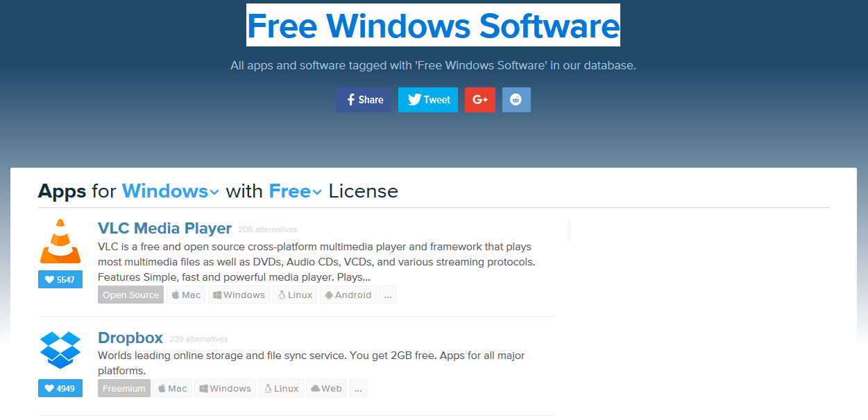The width and height of the screenshot is (868, 420).
Task: Open the Free license dropdown
Action: 296,191
